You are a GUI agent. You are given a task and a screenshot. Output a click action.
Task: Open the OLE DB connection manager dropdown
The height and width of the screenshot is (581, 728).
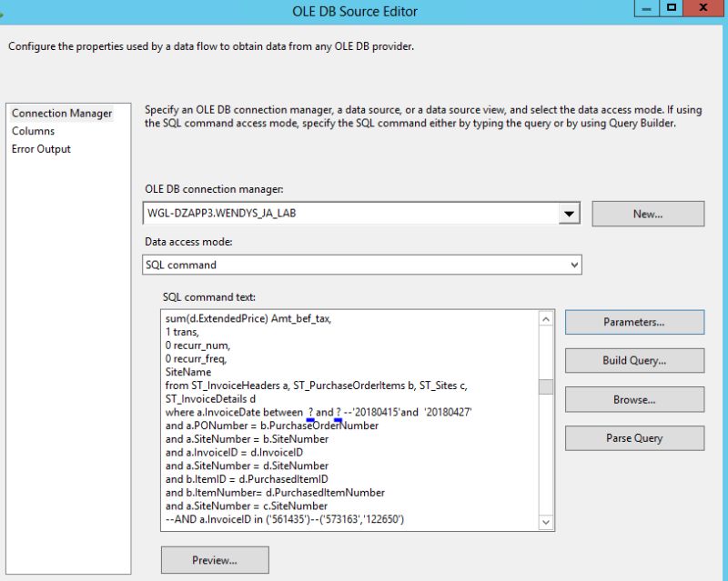click(571, 213)
